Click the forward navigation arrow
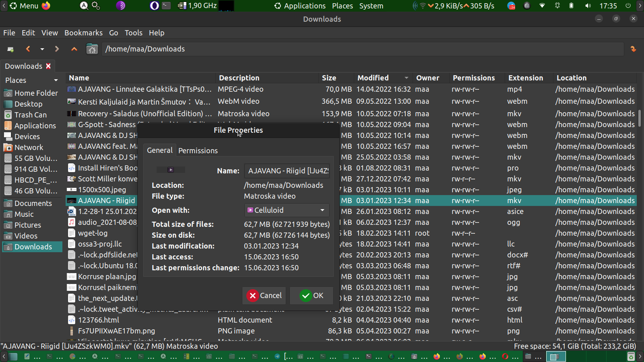The width and height of the screenshot is (644, 362). [x=57, y=49]
